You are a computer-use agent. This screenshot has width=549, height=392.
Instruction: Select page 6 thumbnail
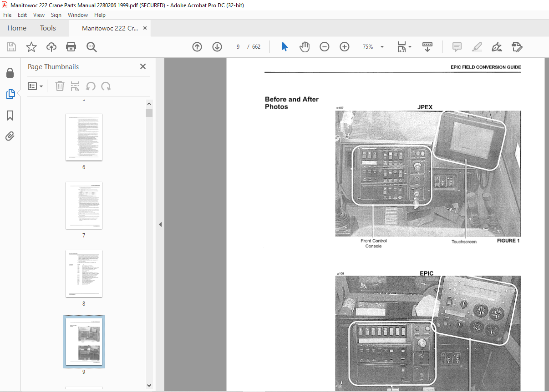coord(84,137)
